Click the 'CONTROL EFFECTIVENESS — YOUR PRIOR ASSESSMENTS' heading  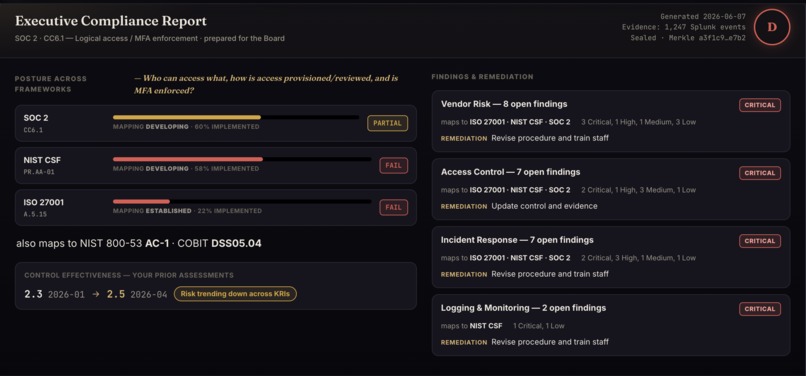129,275
